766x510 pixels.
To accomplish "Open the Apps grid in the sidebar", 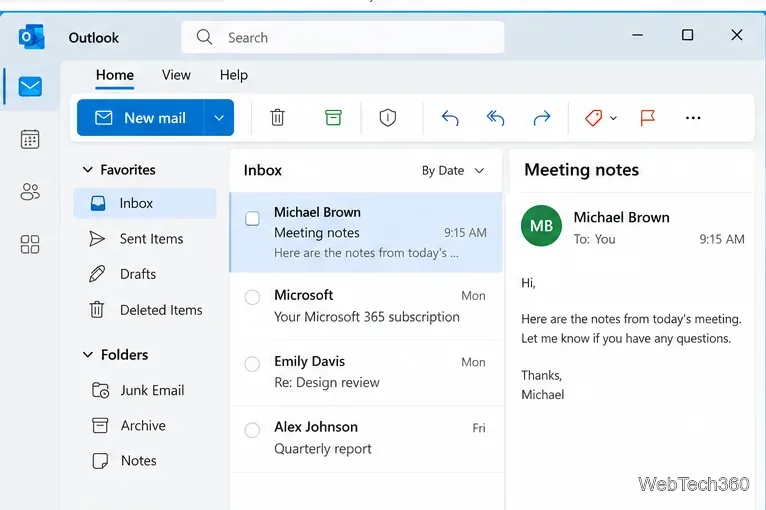I will (x=30, y=244).
